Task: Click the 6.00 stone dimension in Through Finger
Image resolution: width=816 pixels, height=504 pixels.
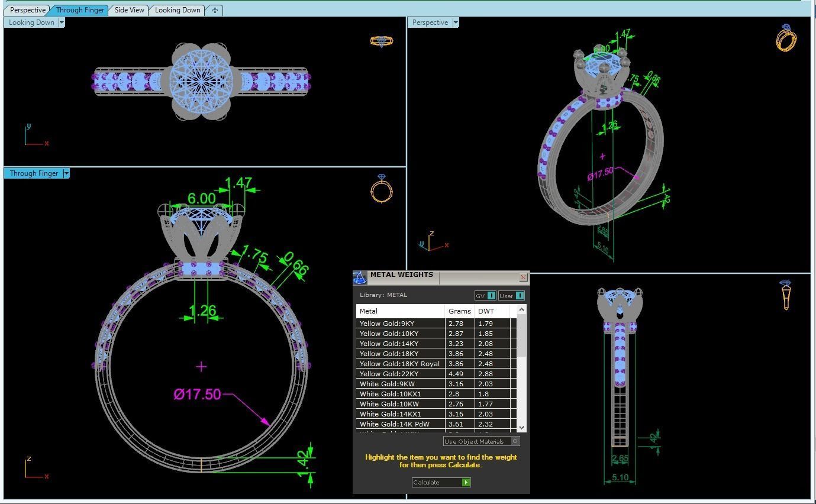Action: [201, 198]
